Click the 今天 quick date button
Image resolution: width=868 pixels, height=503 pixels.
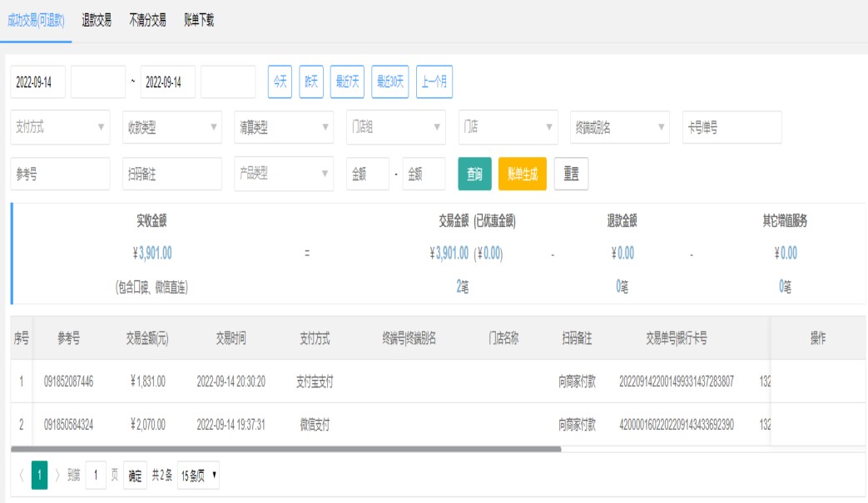(280, 81)
